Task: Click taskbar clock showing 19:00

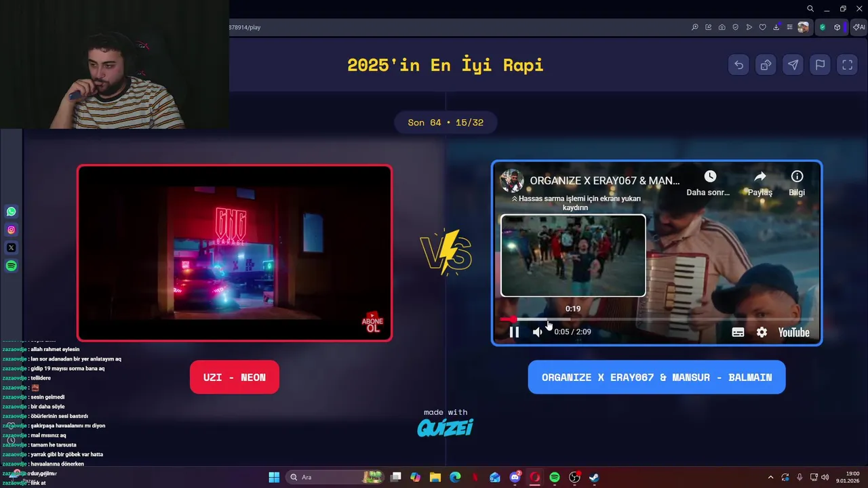Action: 848,477
